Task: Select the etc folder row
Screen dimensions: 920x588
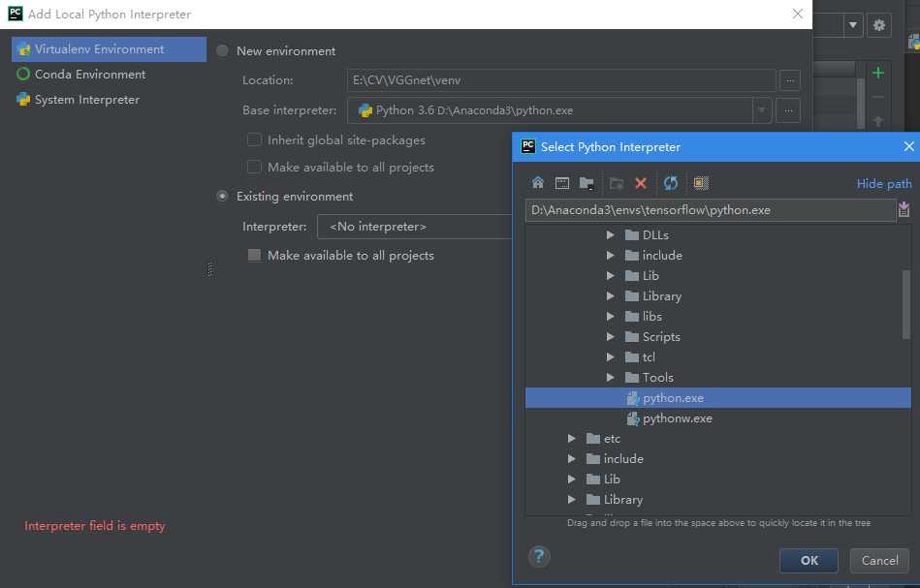Action: tap(718, 439)
